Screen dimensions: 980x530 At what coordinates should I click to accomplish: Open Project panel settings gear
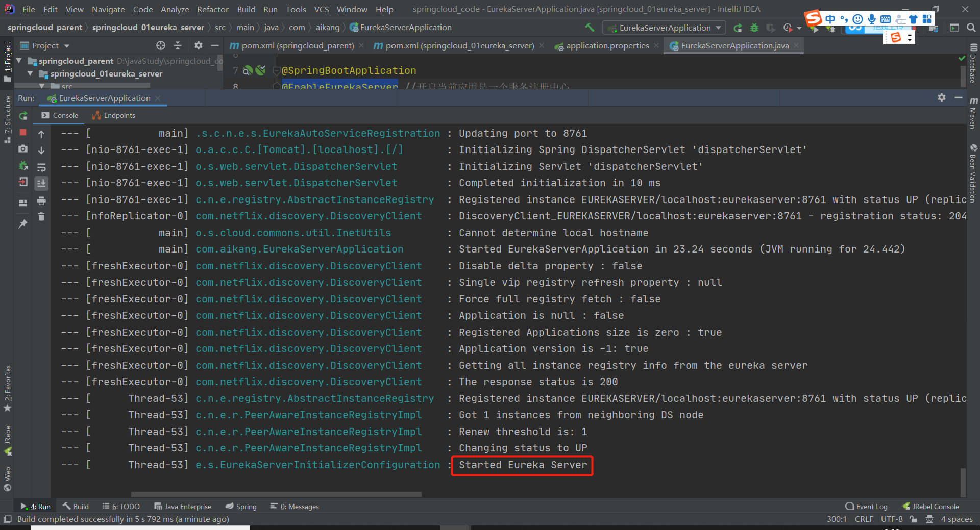199,45
